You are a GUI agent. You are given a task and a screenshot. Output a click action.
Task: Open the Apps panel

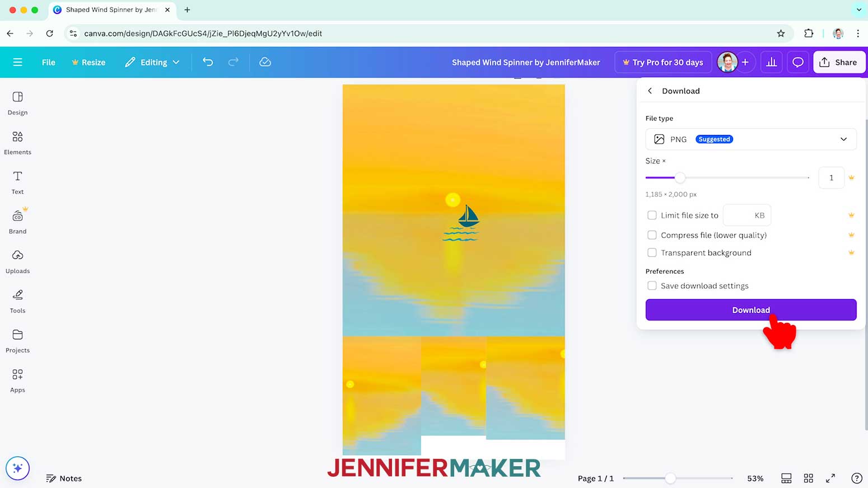(17, 381)
